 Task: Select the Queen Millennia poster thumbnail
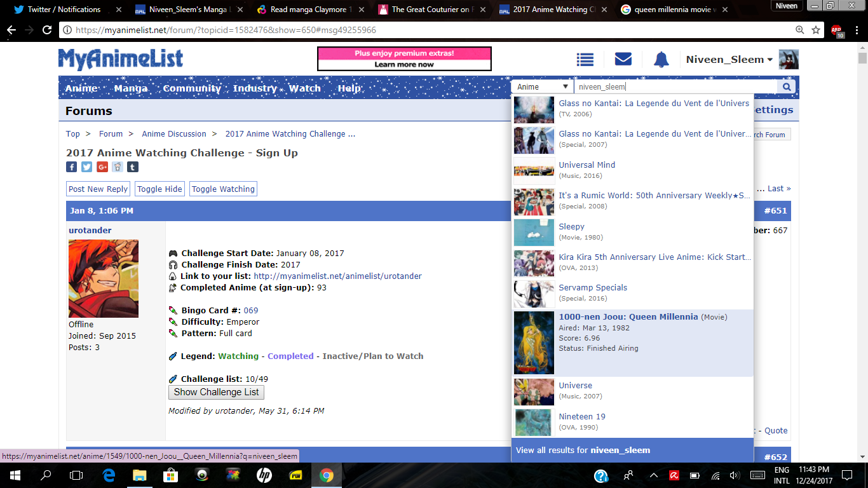point(534,343)
